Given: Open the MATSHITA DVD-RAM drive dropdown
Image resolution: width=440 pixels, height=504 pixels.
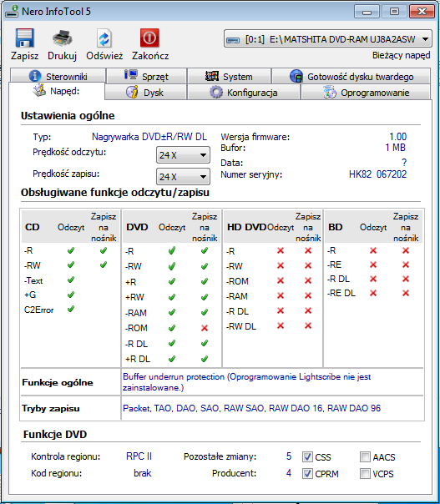Looking at the screenshot, I should [x=328, y=39].
